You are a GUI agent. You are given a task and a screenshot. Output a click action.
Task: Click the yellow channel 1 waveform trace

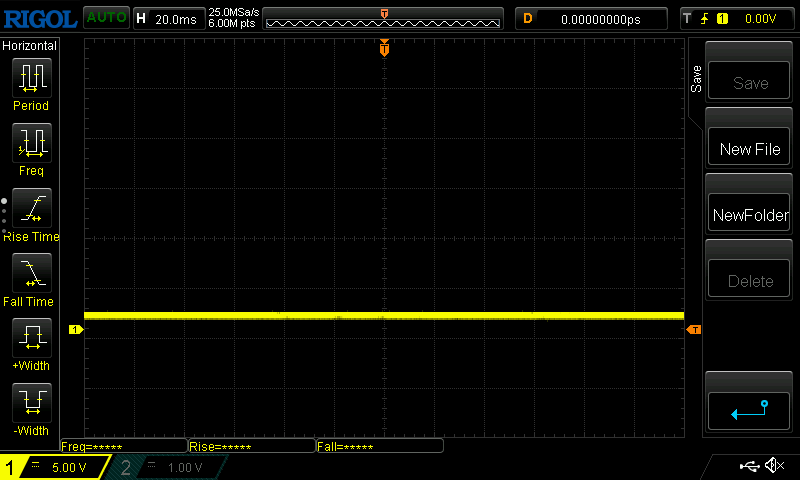click(x=384, y=316)
